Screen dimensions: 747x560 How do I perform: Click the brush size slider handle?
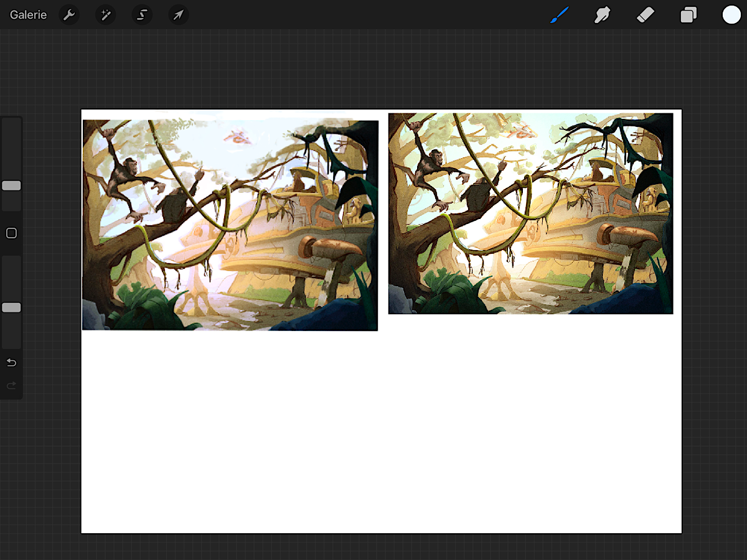pyautogui.click(x=11, y=185)
